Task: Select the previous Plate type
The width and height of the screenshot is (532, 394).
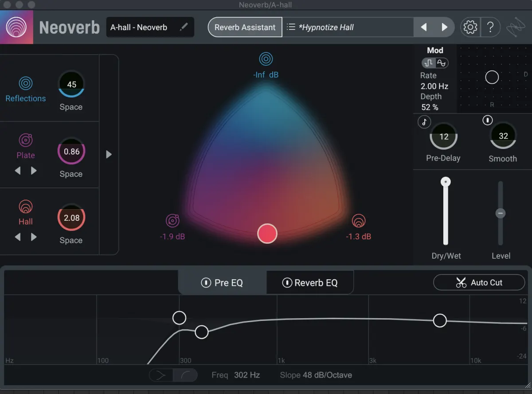Action: pyautogui.click(x=18, y=171)
